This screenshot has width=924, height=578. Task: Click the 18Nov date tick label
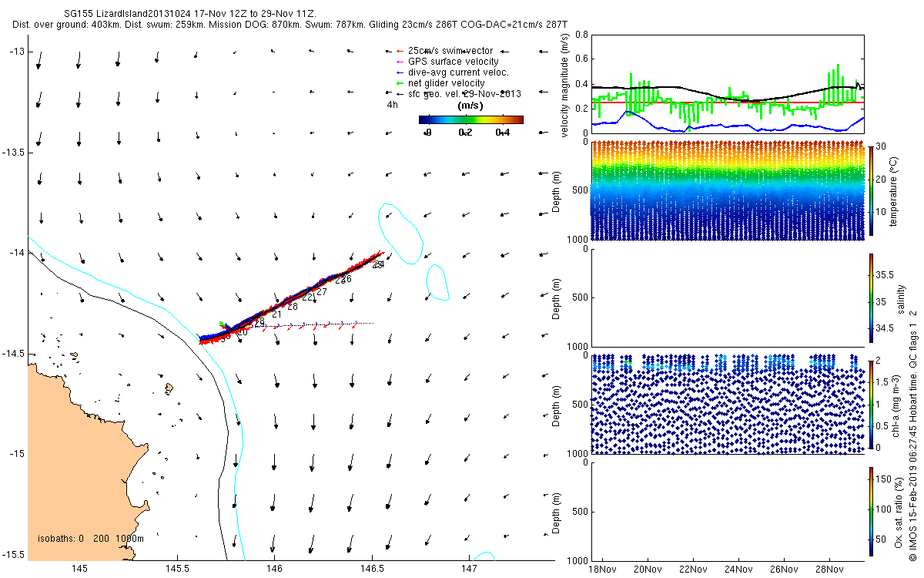pos(601,570)
